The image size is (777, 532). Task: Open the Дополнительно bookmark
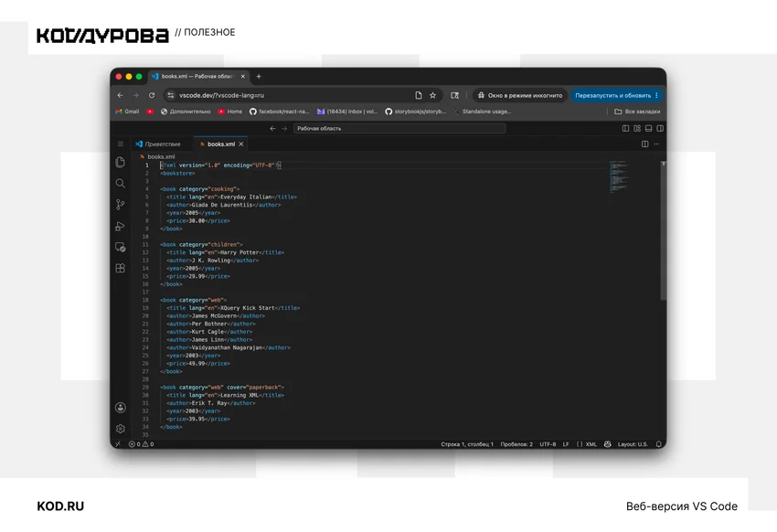tap(186, 112)
